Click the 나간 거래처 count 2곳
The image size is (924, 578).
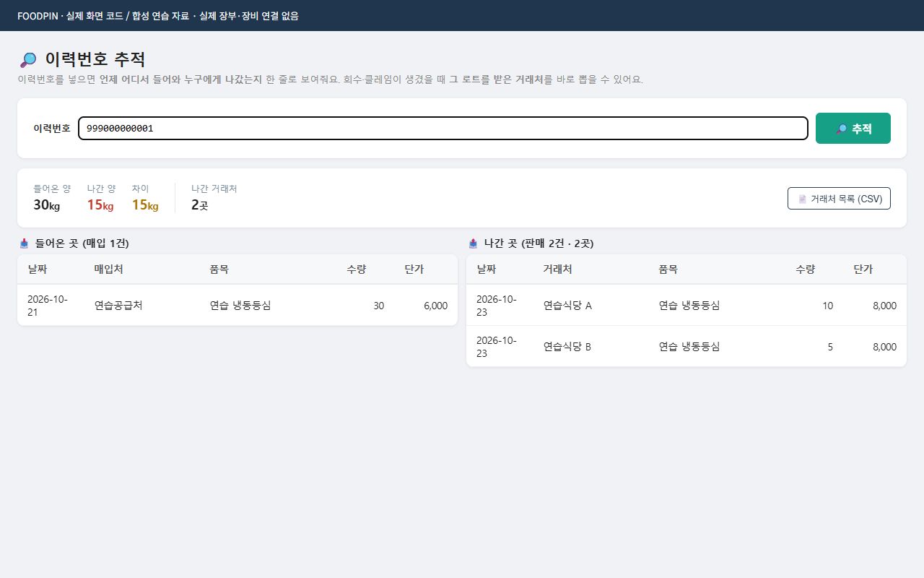(199, 205)
